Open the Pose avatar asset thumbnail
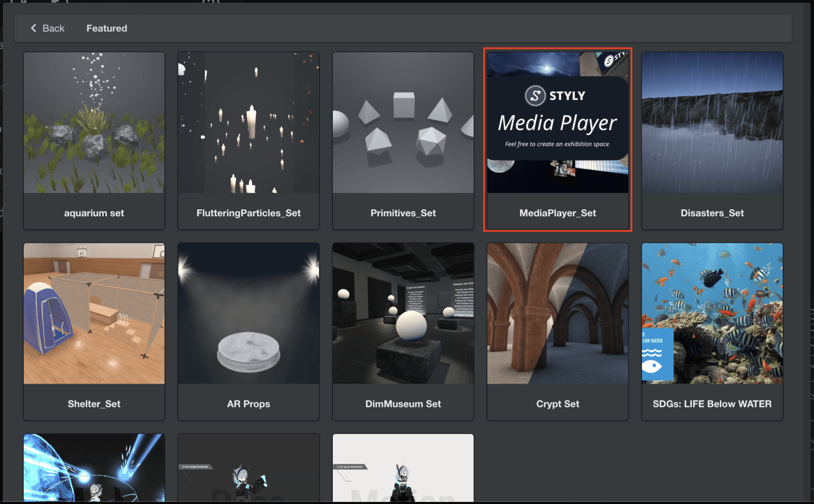This screenshot has width=814, height=504. [x=248, y=469]
